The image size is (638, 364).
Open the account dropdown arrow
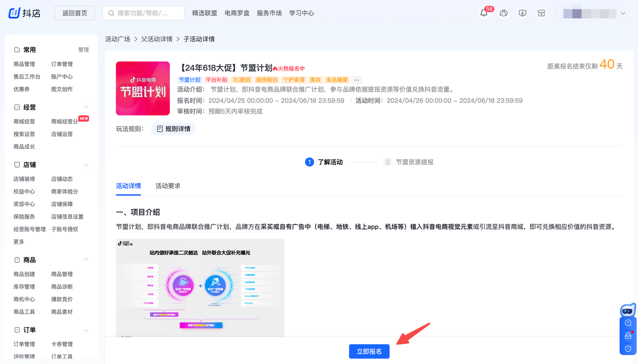point(623,13)
